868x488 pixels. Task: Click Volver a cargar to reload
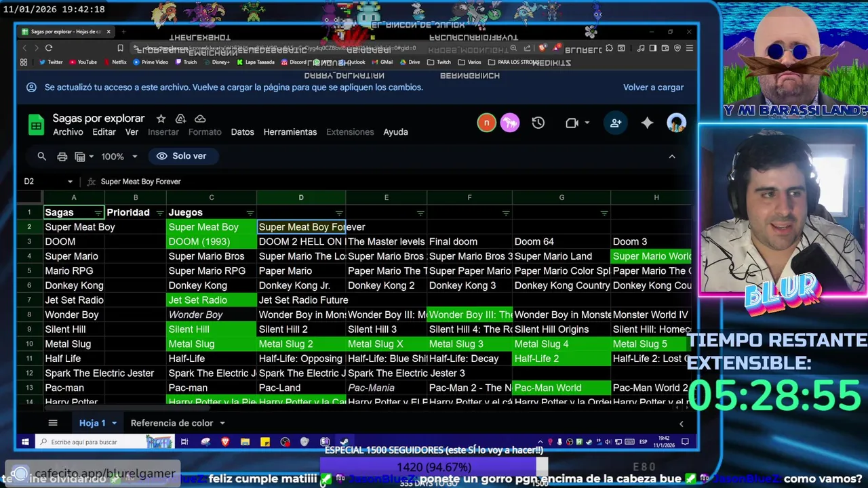[653, 87]
